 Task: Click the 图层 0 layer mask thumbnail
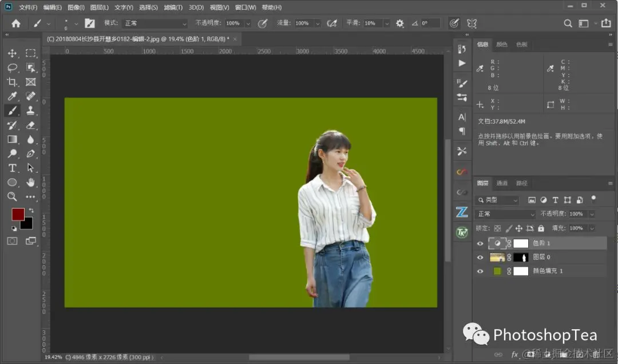pos(521,258)
